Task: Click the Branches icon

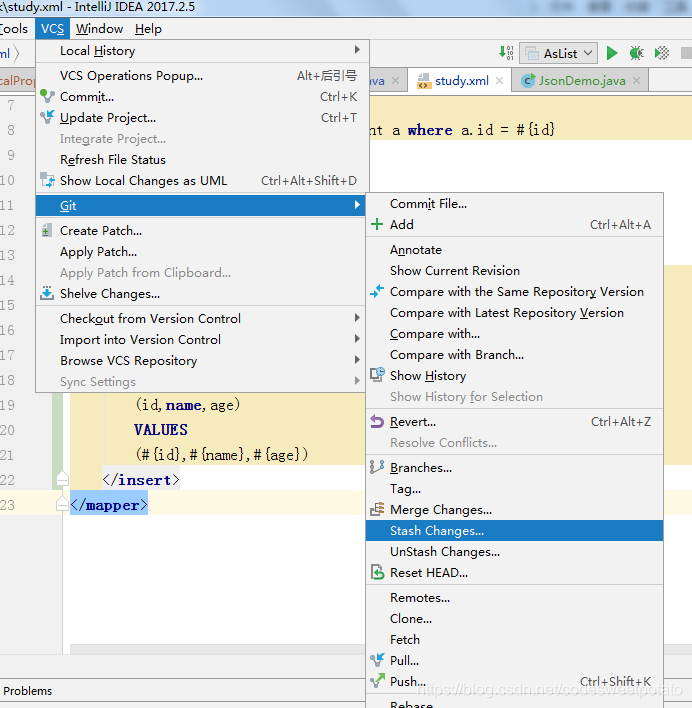Action: coord(377,467)
